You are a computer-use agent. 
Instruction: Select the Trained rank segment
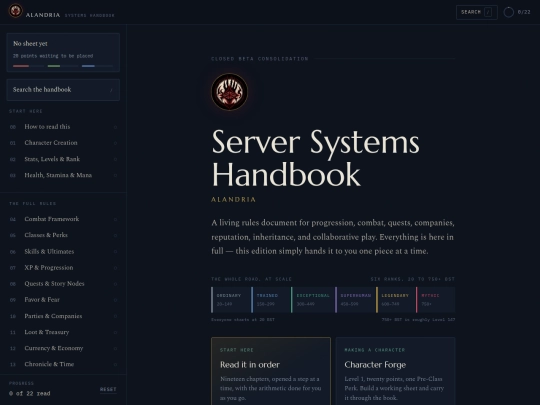(x=271, y=300)
